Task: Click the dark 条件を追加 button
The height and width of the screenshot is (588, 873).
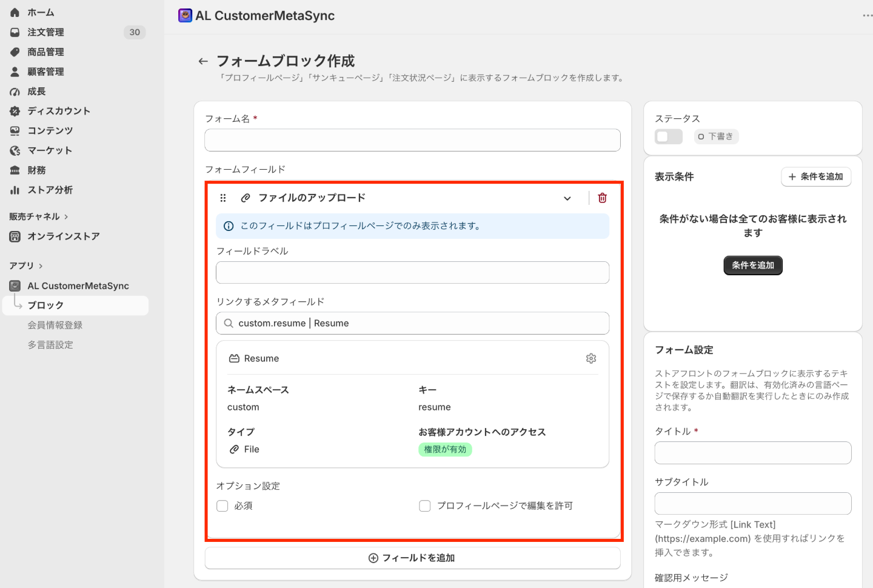Action: coord(753,266)
